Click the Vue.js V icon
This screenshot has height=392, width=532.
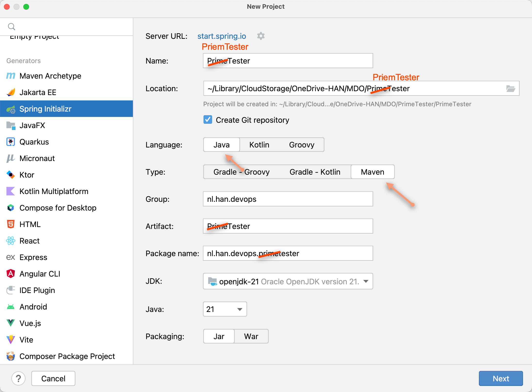tap(11, 323)
